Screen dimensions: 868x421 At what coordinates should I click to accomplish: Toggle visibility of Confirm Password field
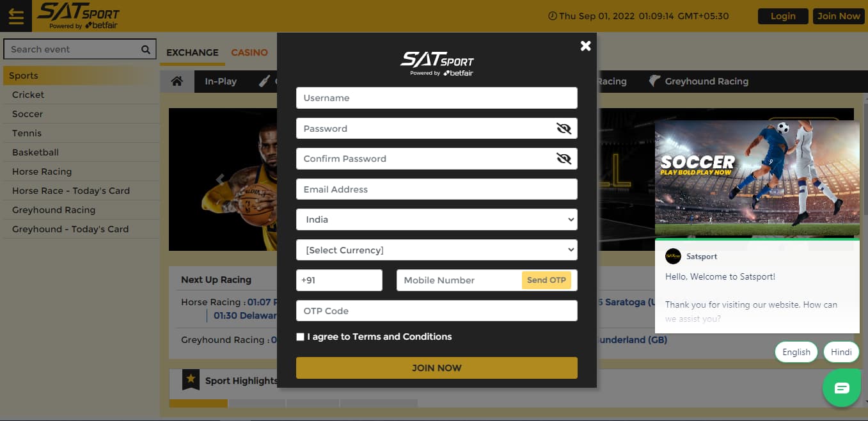[564, 159]
